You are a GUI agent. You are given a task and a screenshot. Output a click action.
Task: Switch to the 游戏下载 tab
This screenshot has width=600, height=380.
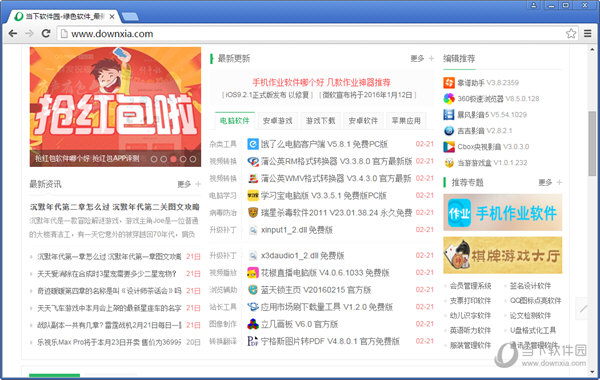click(320, 121)
